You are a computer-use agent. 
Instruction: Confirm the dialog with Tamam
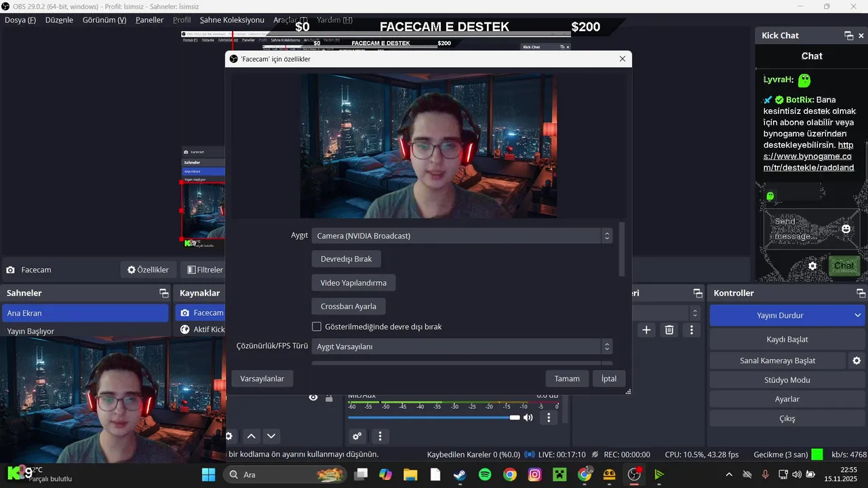[x=567, y=378]
